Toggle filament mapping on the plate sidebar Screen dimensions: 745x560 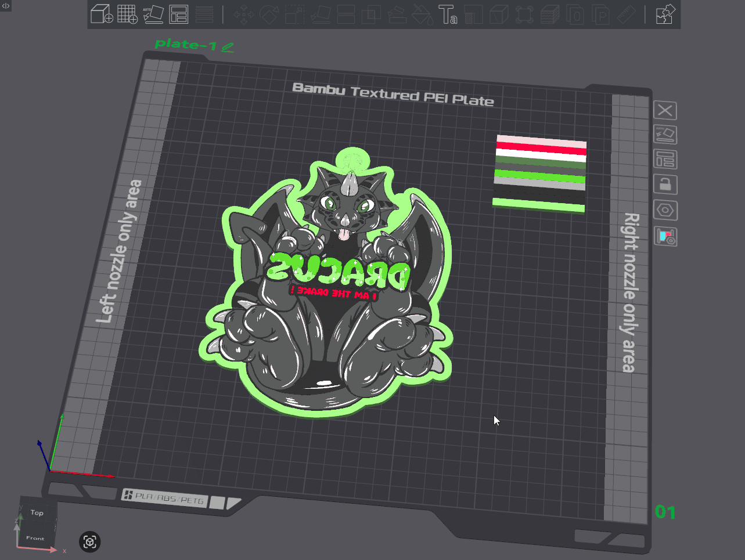(665, 236)
